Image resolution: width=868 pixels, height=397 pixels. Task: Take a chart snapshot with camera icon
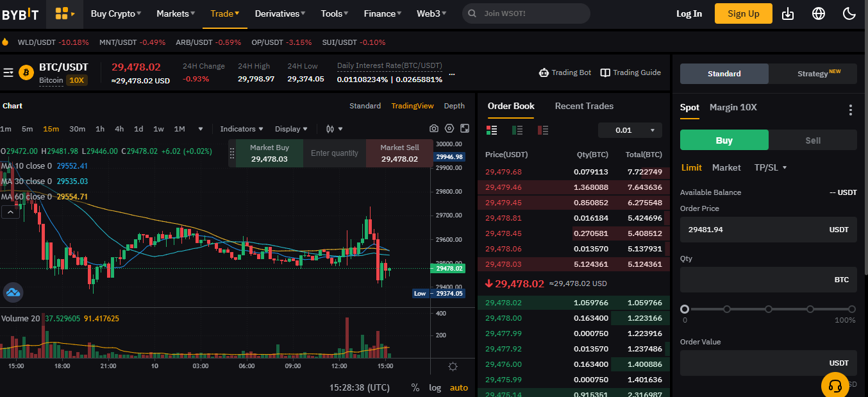pos(434,129)
